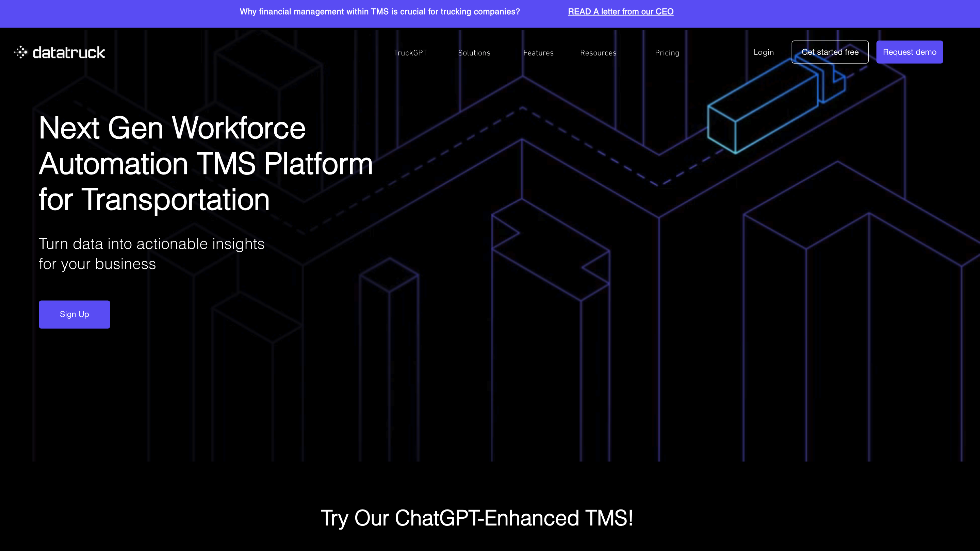Click Try Our ChatGPT-Enhanced TMS heading
Viewport: 980px width, 551px height.
coord(477,518)
